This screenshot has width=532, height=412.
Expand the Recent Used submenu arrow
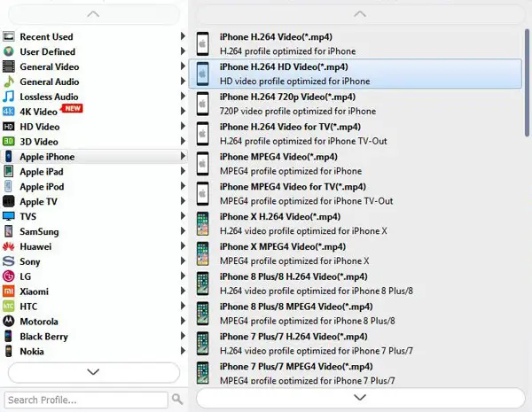click(x=183, y=36)
